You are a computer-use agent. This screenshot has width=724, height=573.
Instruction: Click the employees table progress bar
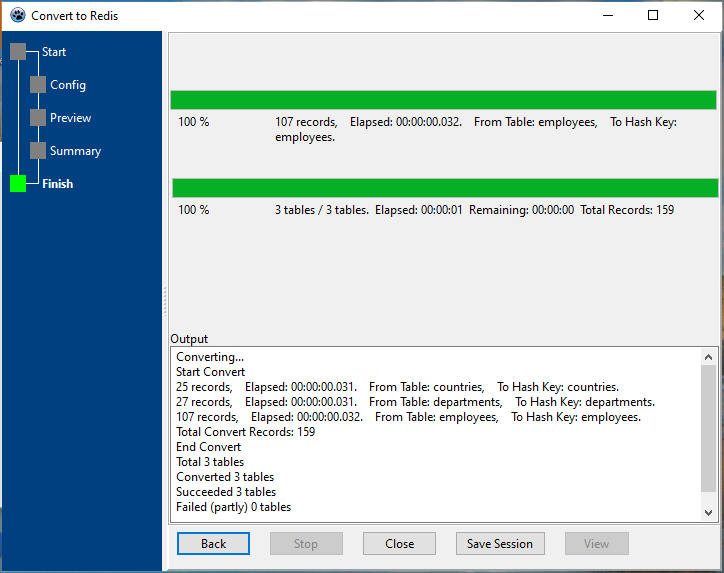point(443,100)
